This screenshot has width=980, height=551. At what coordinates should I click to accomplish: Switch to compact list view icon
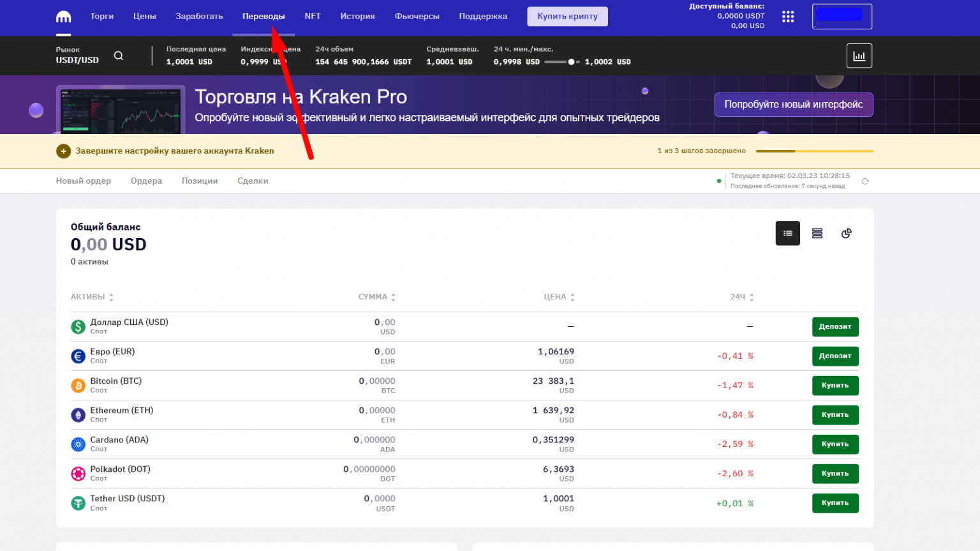pos(787,234)
